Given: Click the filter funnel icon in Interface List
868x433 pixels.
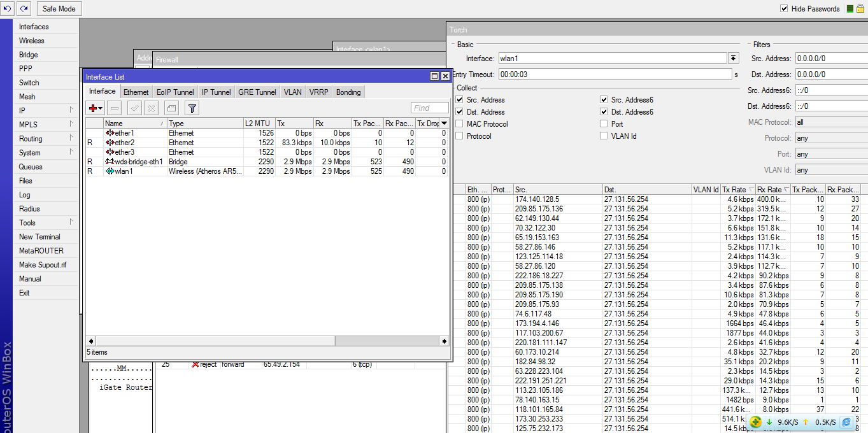Looking at the screenshot, I should tap(192, 108).
